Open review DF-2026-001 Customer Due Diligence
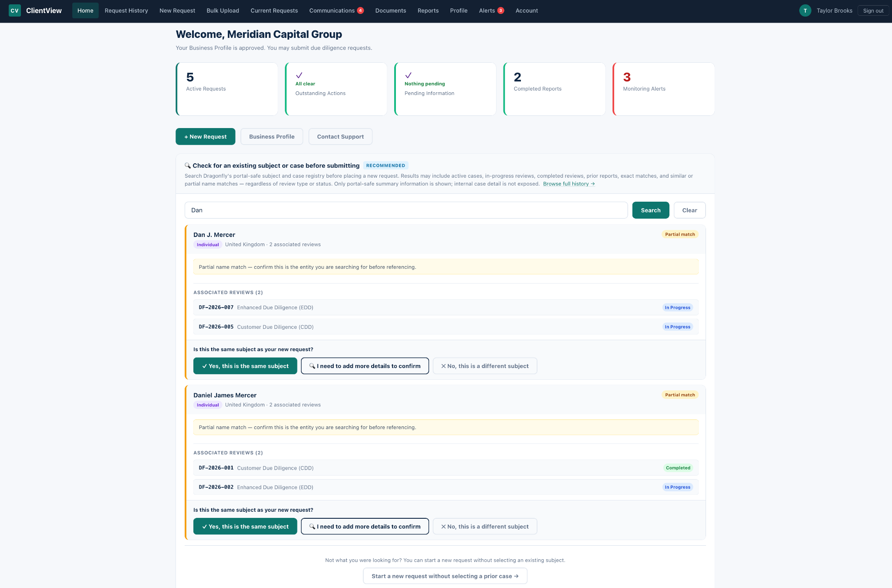This screenshot has height=588, width=892. pos(446,468)
